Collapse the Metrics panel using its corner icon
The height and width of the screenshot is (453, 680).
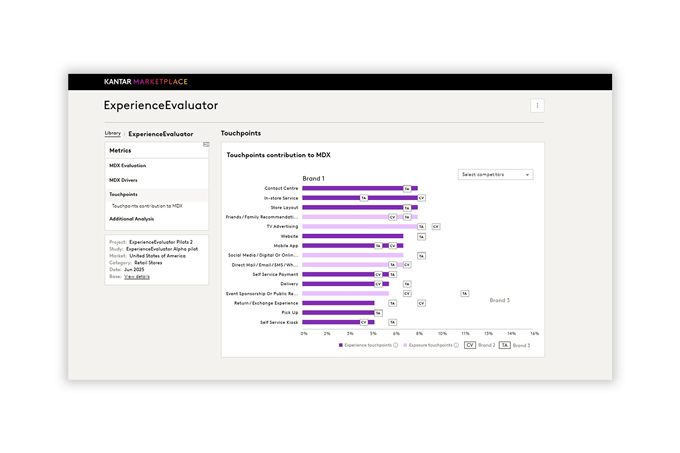tap(206, 145)
